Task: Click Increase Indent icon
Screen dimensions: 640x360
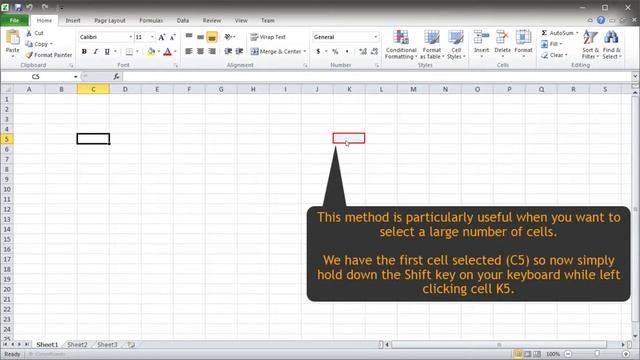Action: [x=240, y=51]
